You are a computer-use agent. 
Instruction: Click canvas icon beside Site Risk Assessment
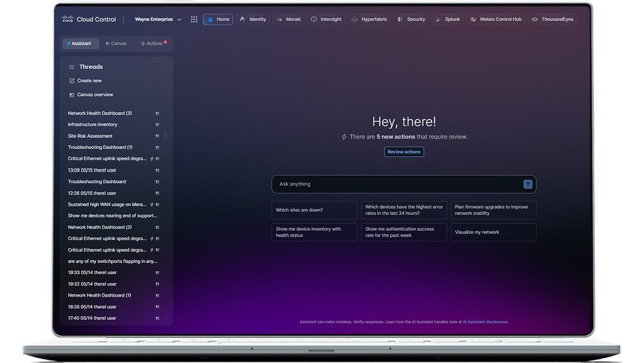click(x=157, y=136)
